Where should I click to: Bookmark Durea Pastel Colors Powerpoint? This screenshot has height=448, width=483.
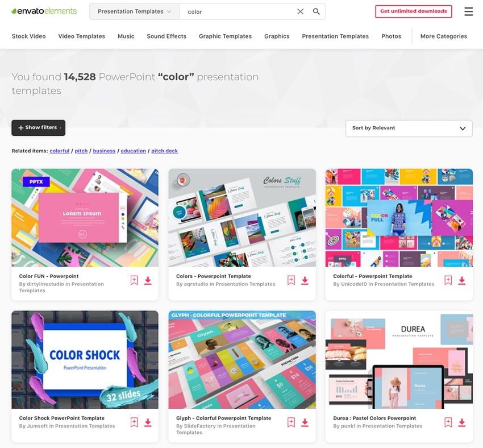pyautogui.click(x=448, y=422)
